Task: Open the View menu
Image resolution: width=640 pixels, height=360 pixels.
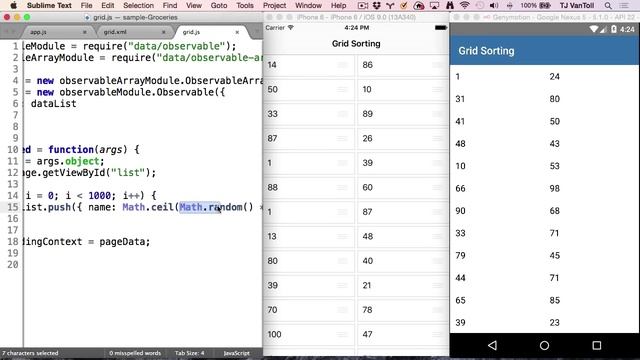Action: (194, 5)
